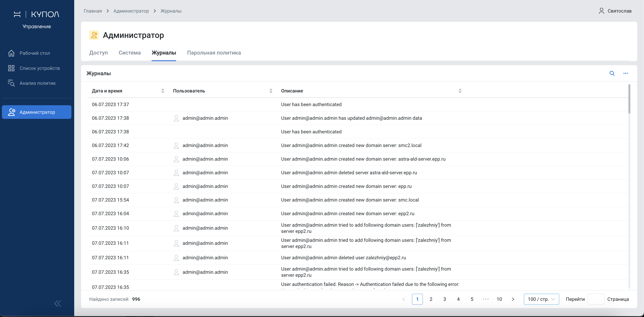Click user avatar in 07.07.2023 15:54 row

(x=176, y=200)
